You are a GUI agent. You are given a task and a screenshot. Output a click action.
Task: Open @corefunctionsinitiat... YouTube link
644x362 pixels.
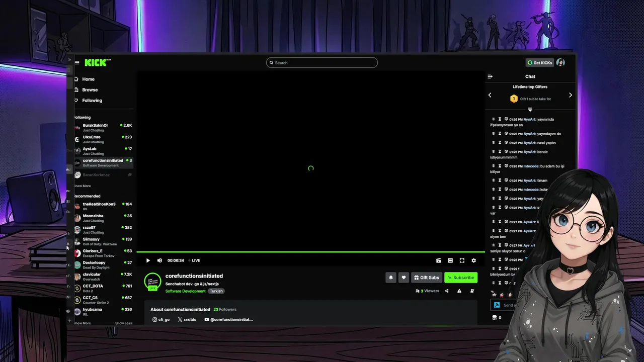(228, 319)
